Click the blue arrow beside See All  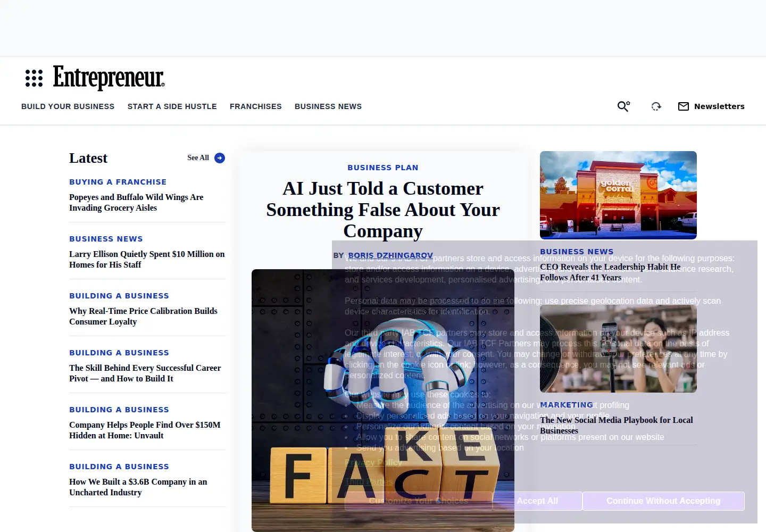[220, 158]
